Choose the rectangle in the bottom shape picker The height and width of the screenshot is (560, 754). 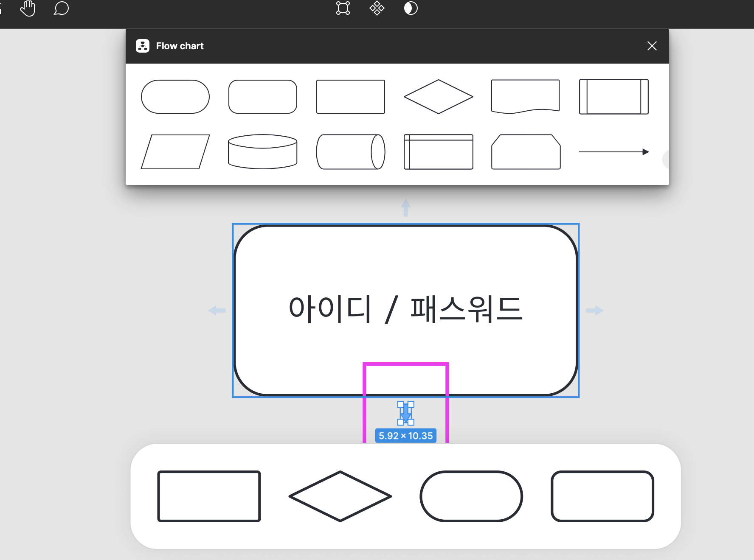pos(209,496)
